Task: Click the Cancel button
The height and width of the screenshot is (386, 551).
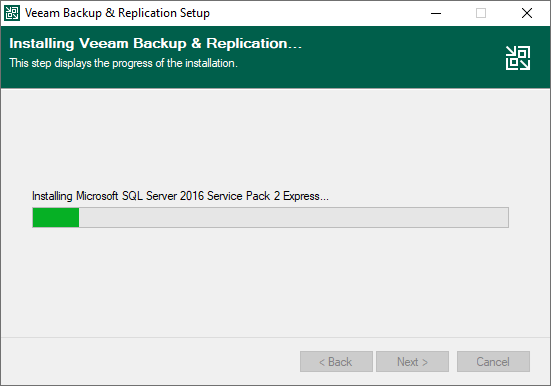Action: click(493, 361)
